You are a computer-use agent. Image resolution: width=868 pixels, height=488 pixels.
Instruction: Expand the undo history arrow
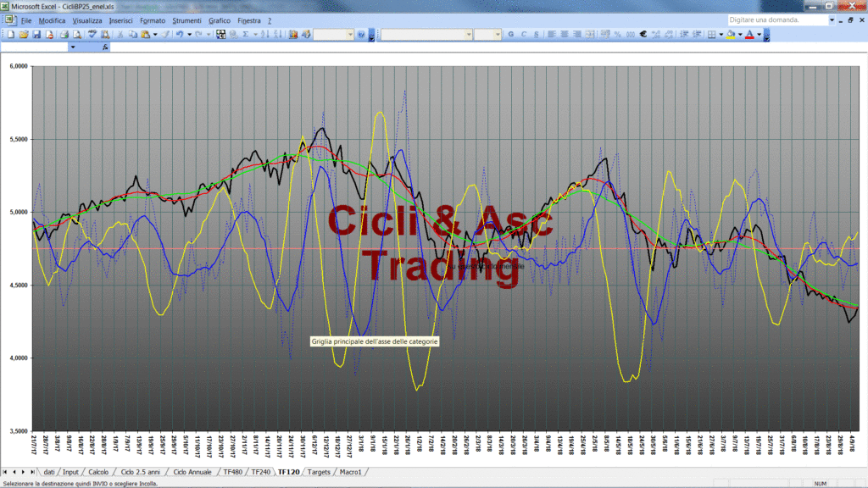(x=189, y=34)
